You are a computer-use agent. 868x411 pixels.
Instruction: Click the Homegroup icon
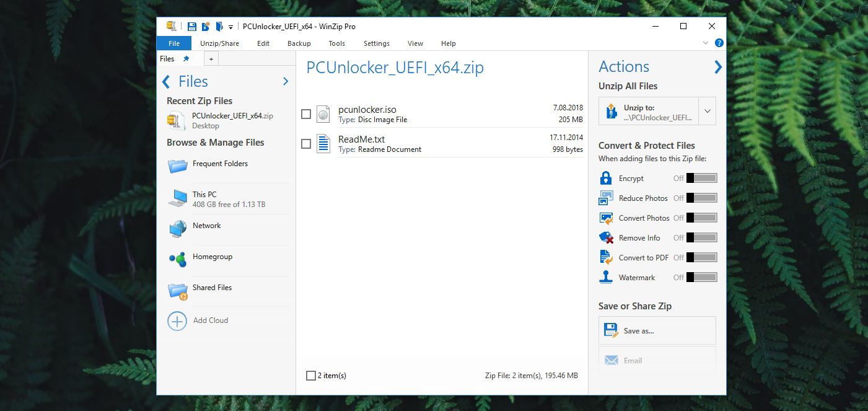point(178,260)
